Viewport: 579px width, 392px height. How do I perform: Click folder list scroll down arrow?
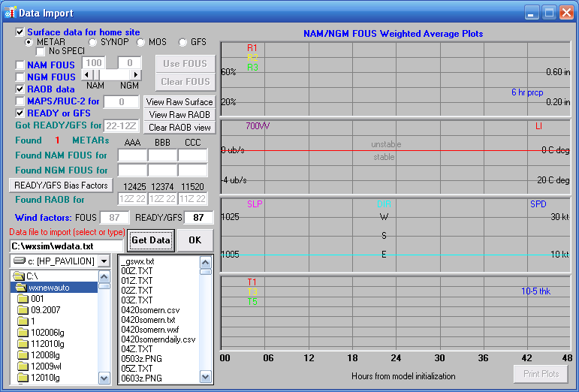pyautogui.click(x=104, y=378)
